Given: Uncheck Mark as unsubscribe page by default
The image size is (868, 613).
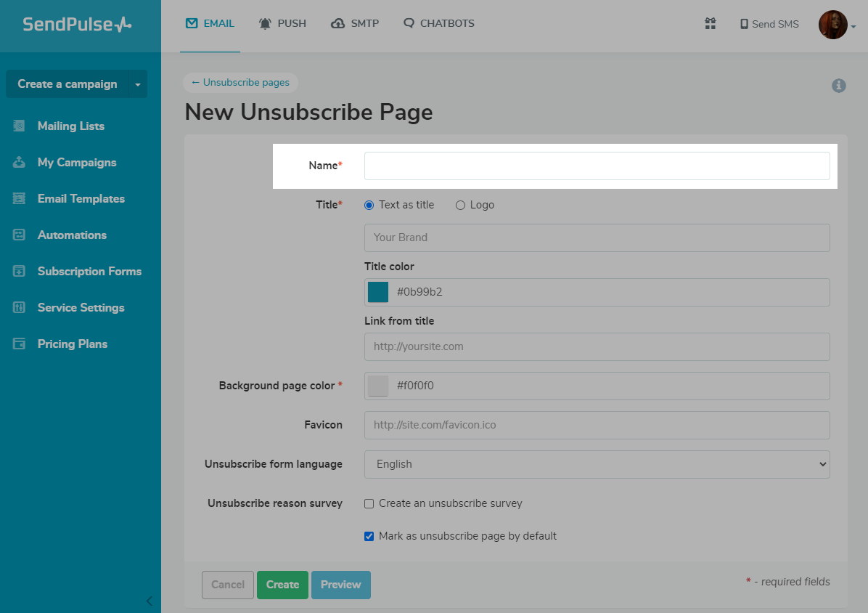Looking at the screenshot, I should [369, 537].
